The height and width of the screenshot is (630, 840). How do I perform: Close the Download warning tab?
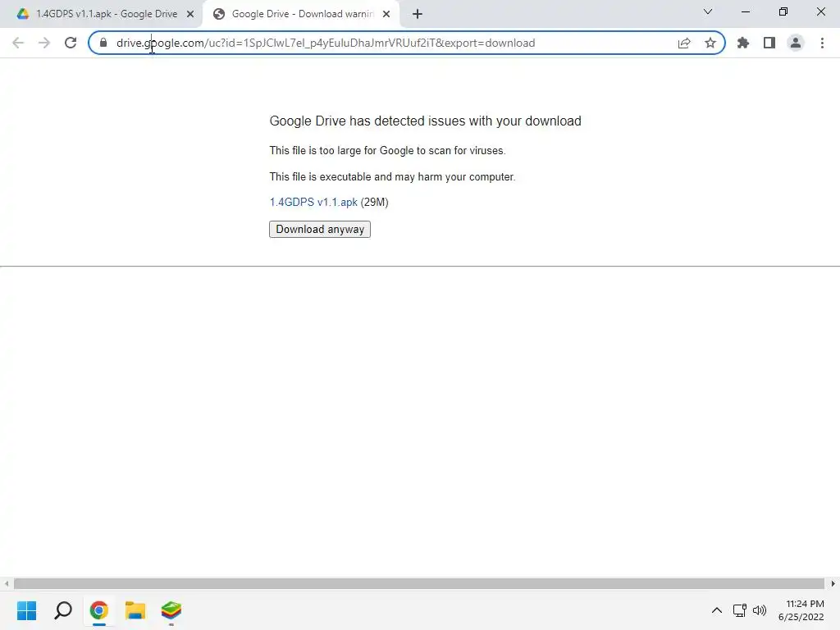click(x=386, y=14)
